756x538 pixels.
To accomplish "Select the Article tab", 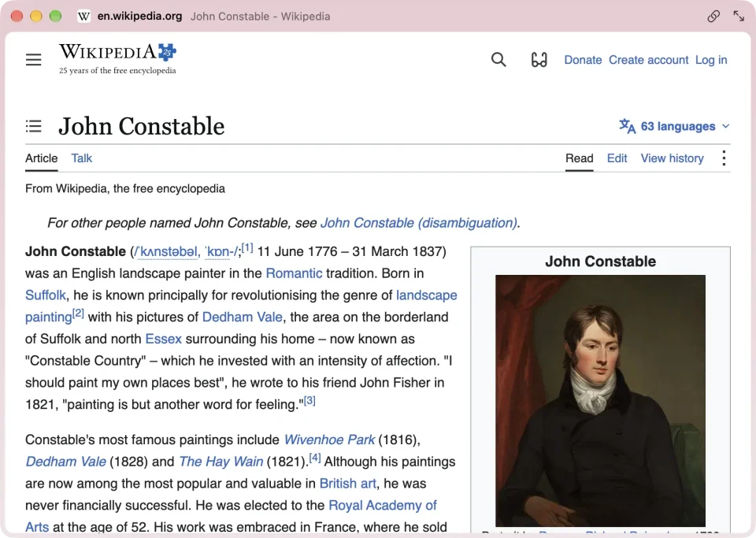I will point(42,158).
